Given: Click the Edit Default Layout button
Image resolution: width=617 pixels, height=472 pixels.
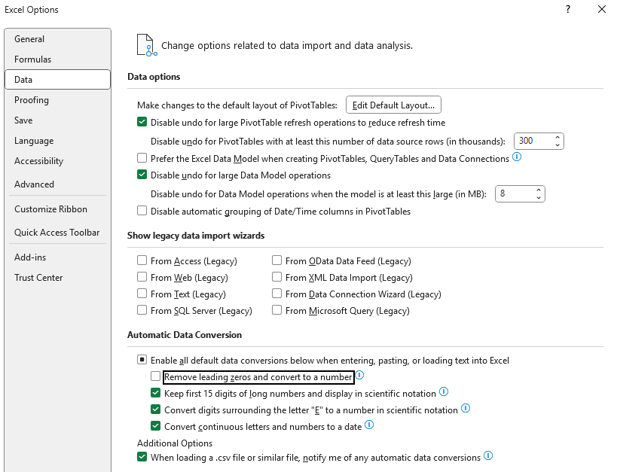Looking at the screenshot, I should click(x=393, y=105).
